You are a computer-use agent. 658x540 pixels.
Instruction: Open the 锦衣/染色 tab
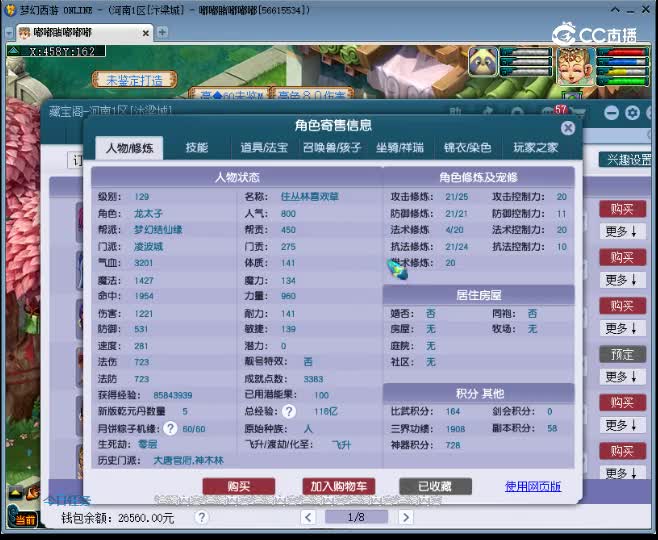pos(467,147)
